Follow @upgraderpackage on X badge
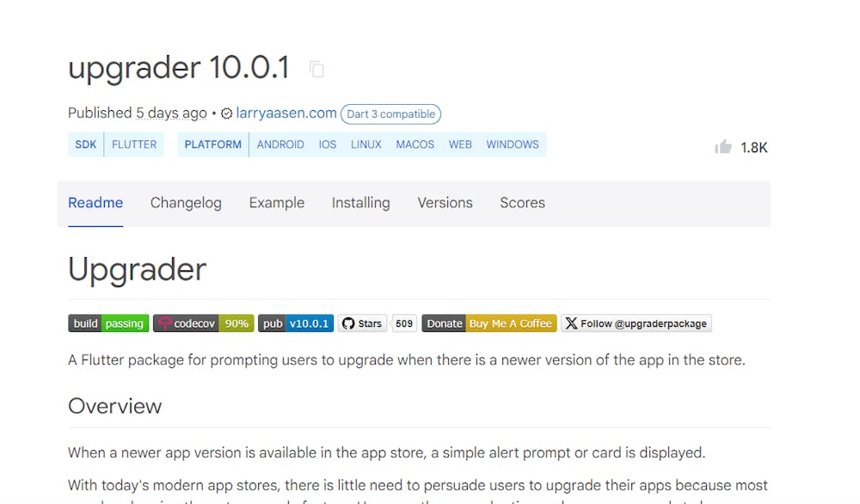 636,323
